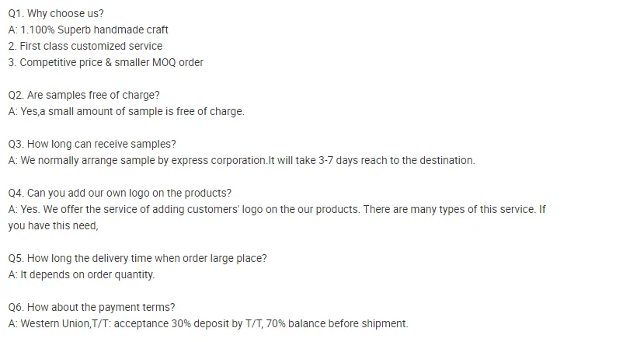Image resolution: width=644 pixels, height=342 pixels.
Task: Click the "you have this need," line
Action: coord(53,225)
